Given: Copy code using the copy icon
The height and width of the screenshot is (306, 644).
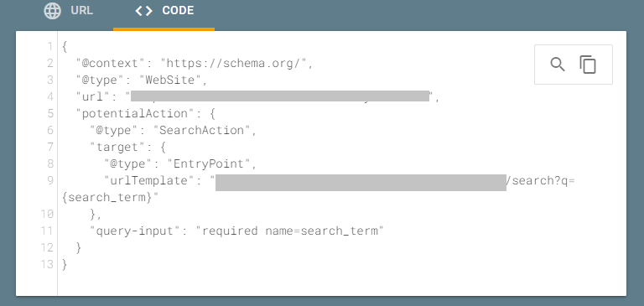Looking at the screenshot, I should click(588, 65).
